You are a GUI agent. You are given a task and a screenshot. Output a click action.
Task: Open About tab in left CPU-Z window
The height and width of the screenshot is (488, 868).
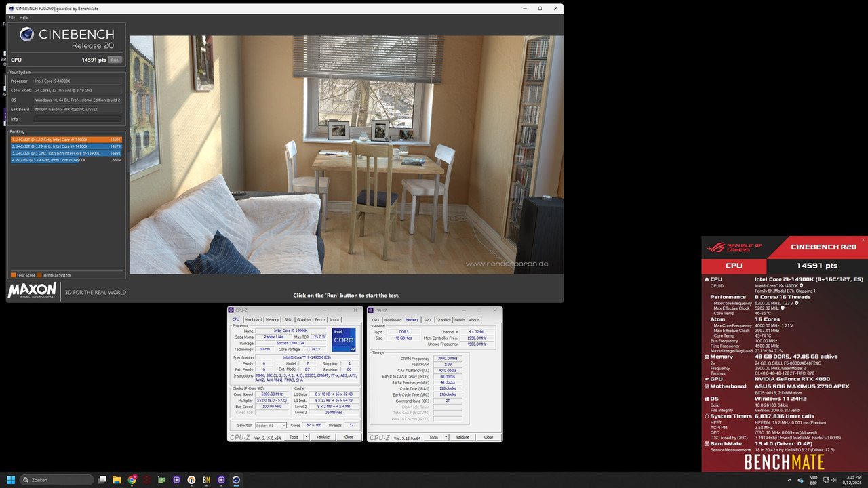pyautogui.click(x=334, y=319)
